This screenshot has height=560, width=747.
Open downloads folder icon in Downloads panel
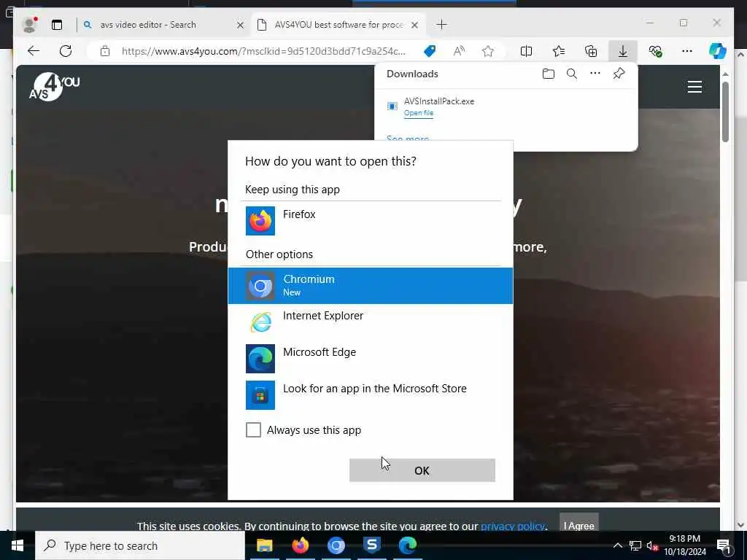[x=549, y=74]
